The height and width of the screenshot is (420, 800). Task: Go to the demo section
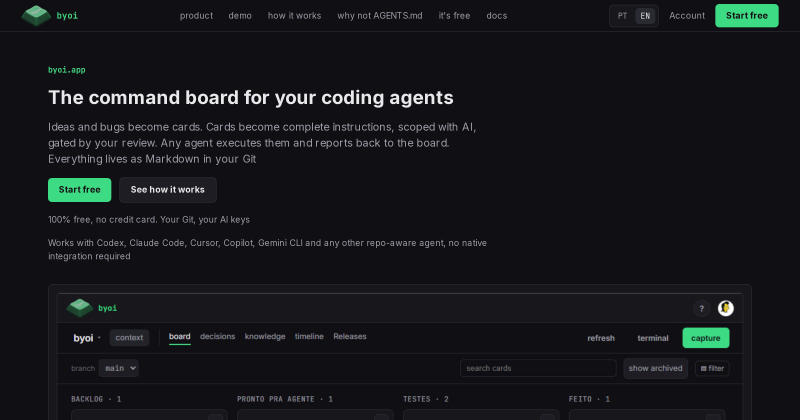tap(240, 16)
